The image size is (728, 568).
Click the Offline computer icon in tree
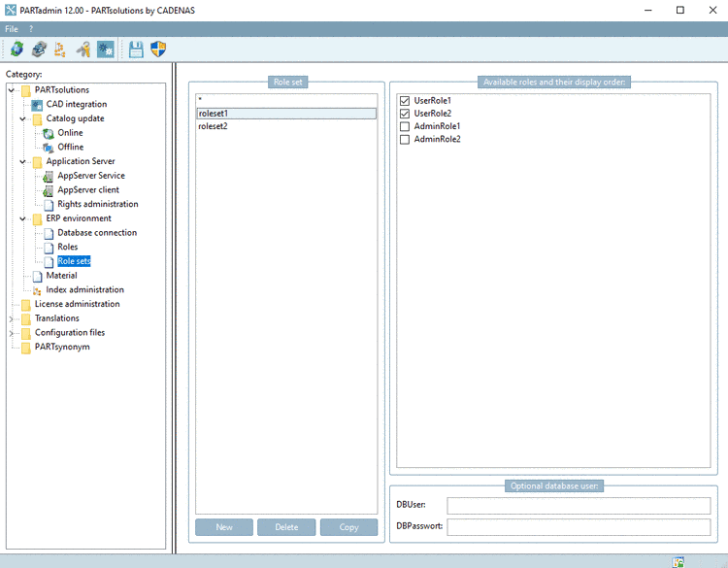pos(49,148)
